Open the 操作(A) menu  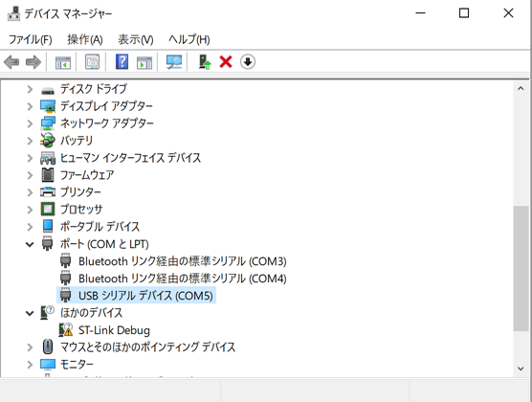tap(85, 39)
